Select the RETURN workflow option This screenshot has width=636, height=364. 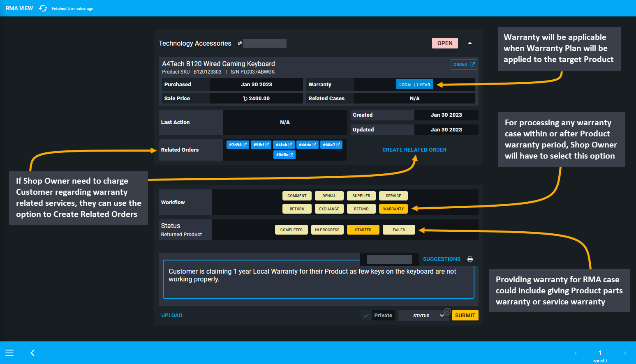297,209
